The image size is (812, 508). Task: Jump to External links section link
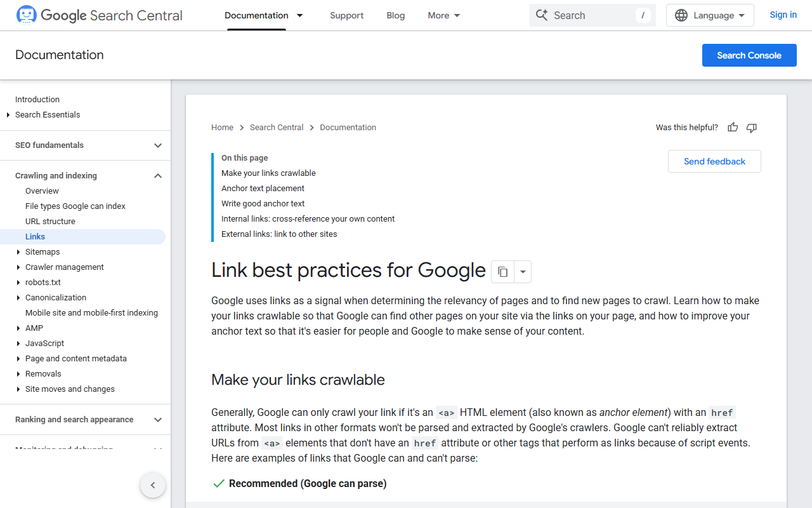tap(279, 234)
